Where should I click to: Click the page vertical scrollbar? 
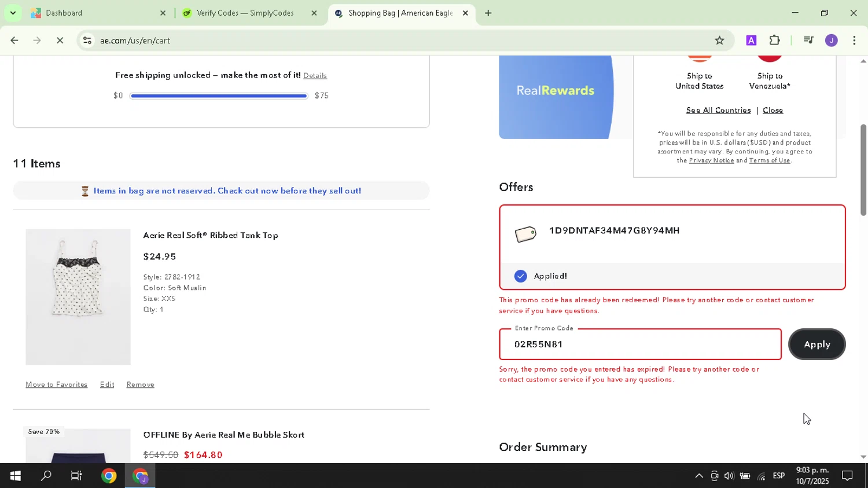click(863, 170)
